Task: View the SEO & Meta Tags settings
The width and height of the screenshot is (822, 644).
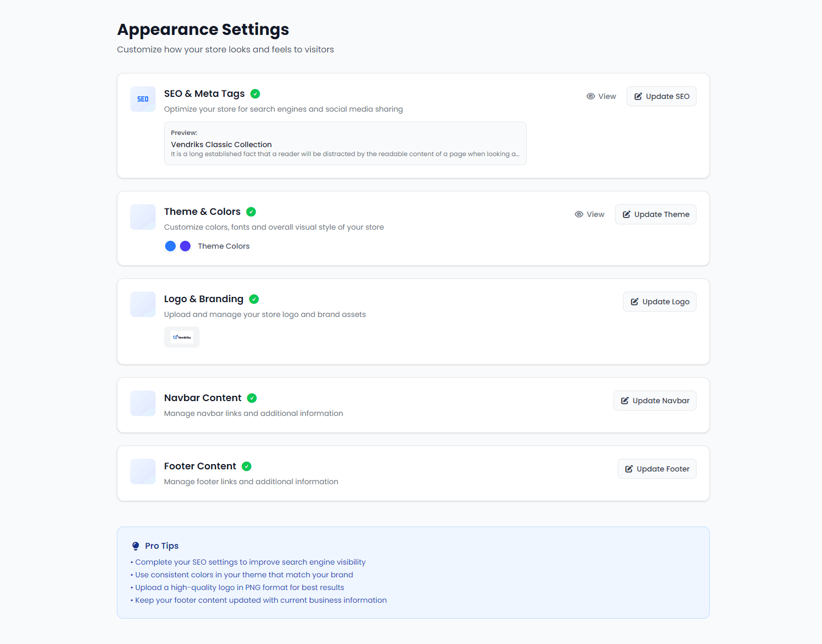Action: pyautogui.click(x=601, y=96)
